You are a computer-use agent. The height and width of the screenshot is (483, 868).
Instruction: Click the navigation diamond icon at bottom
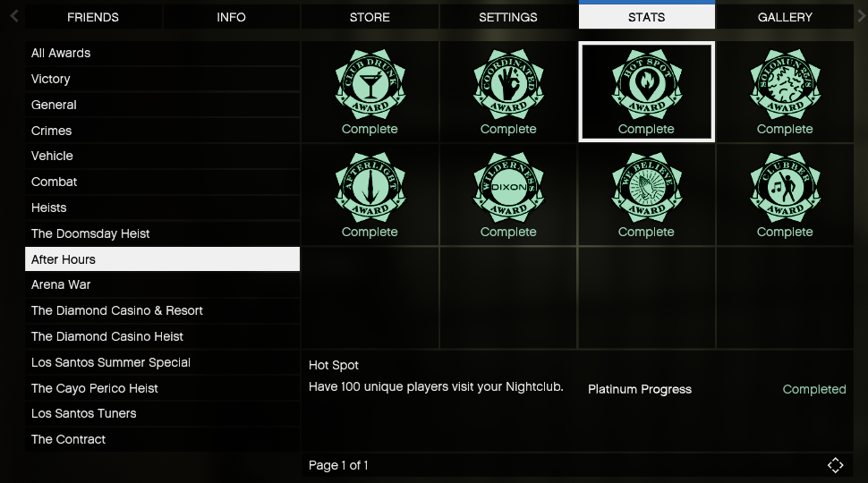[x=836, y=465]
